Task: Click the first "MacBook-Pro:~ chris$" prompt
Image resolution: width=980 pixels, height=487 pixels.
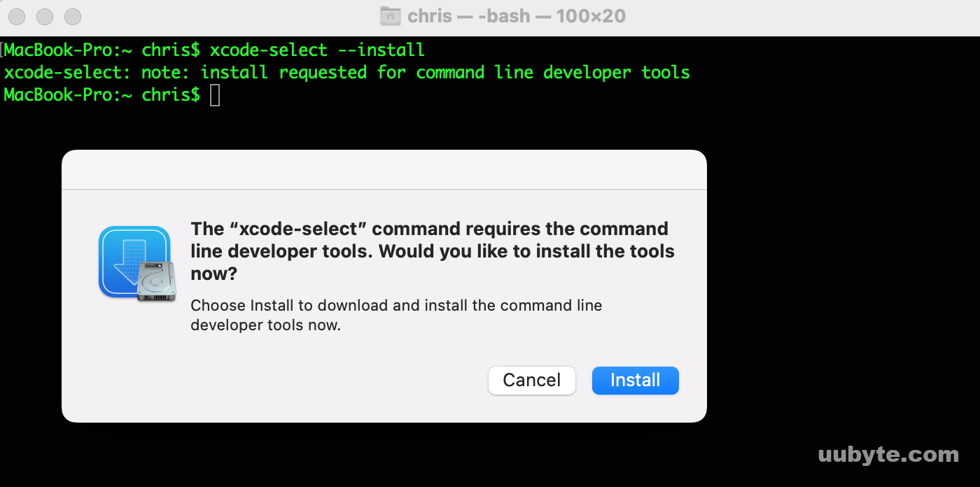Action: point(102,50)
